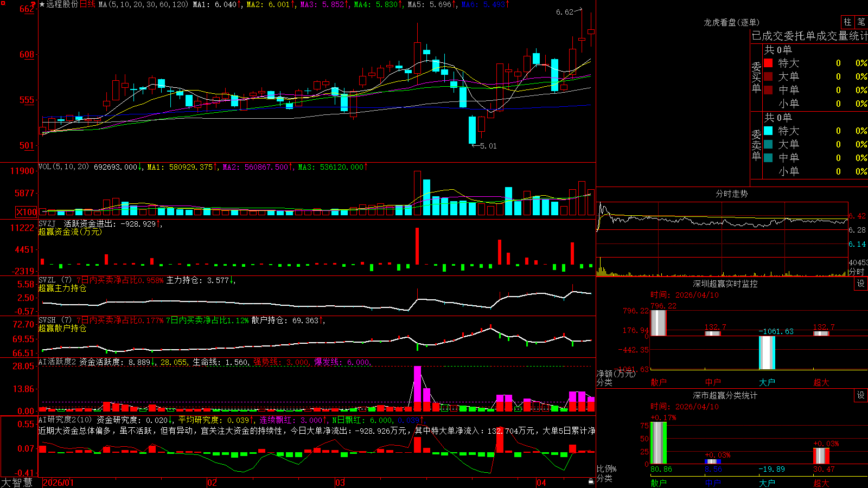Jump to the 03 month marker on timeline
This screenshot has height=488, width=868.
point(340,483)
